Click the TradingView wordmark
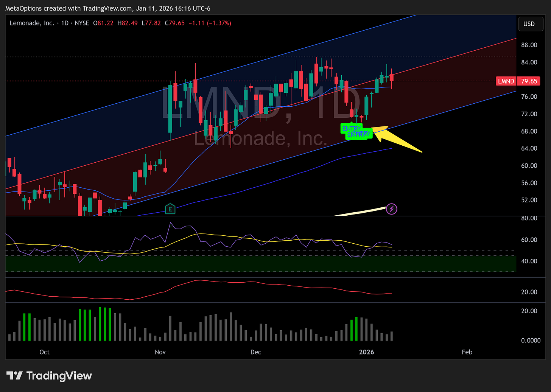This screenshot has height=392, width=551. pyautogui.click(x=59, y=376)
